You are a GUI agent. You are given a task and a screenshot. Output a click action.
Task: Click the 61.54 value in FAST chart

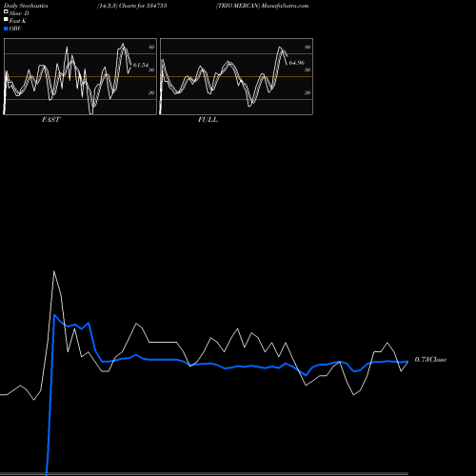click(141, 65)
